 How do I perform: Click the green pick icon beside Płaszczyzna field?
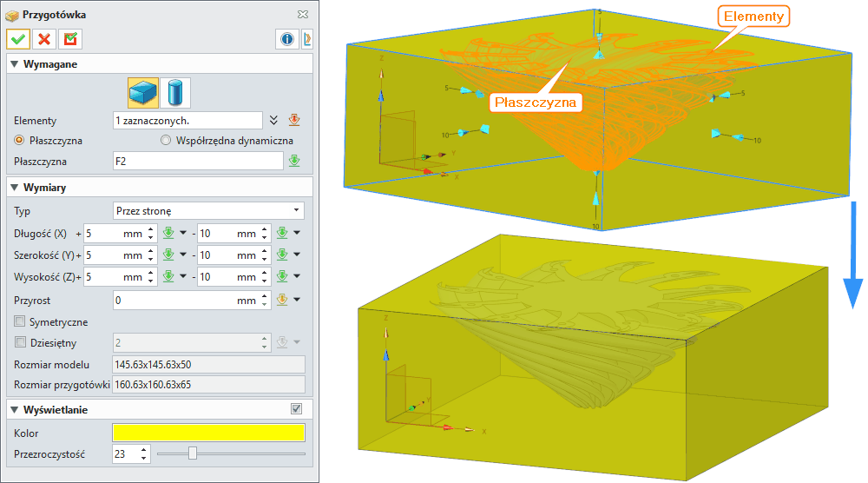pos(294,161)
